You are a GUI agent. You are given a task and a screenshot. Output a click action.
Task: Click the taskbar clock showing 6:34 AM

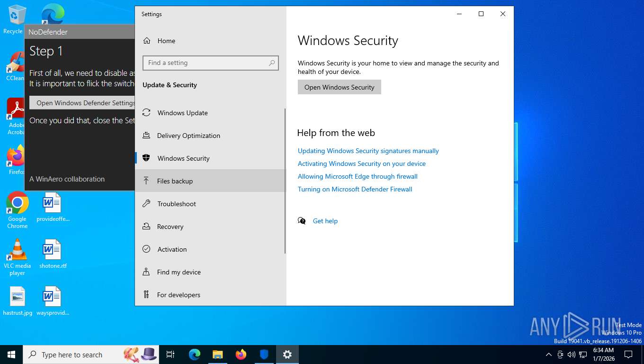[603, 355]
